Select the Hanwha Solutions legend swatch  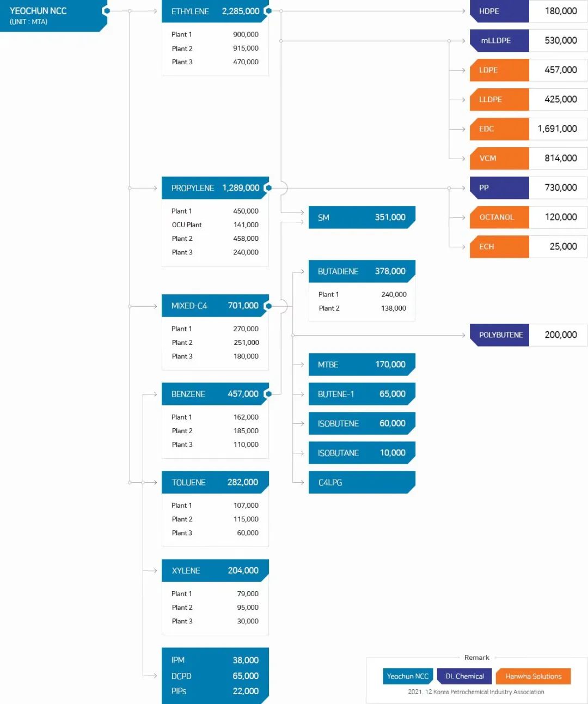533,676
